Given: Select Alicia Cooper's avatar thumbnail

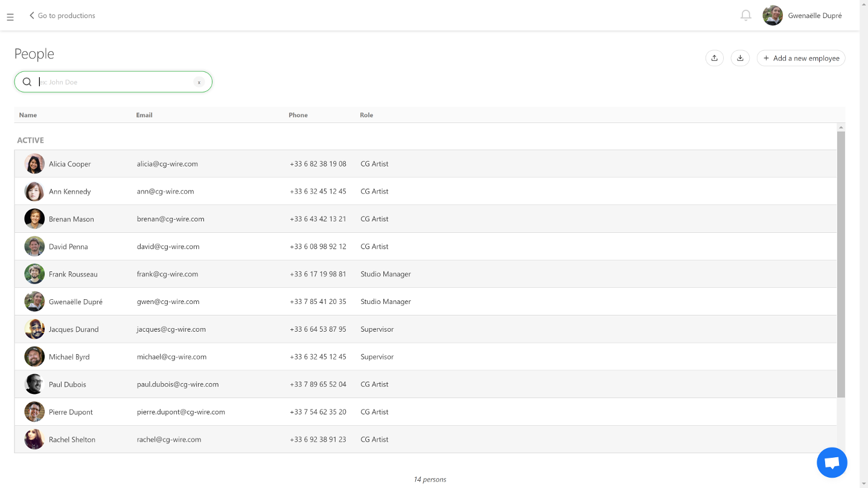Looking at the screenshot, I should pyautogui.click(x=34, y=164).
